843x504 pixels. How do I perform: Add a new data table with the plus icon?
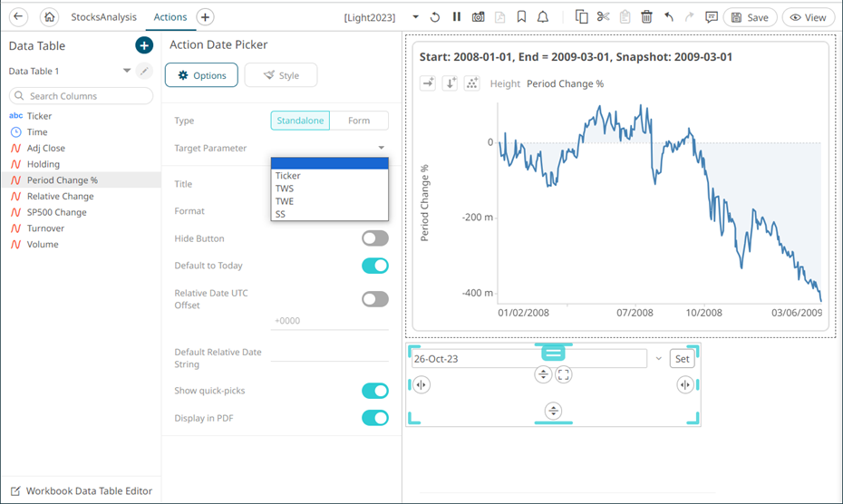(143, 45)
